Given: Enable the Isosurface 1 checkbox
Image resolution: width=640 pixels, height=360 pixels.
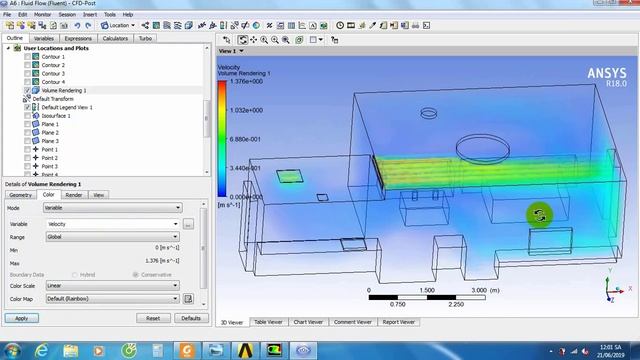Looking at the screenshot, I should [x=27, y=116].
